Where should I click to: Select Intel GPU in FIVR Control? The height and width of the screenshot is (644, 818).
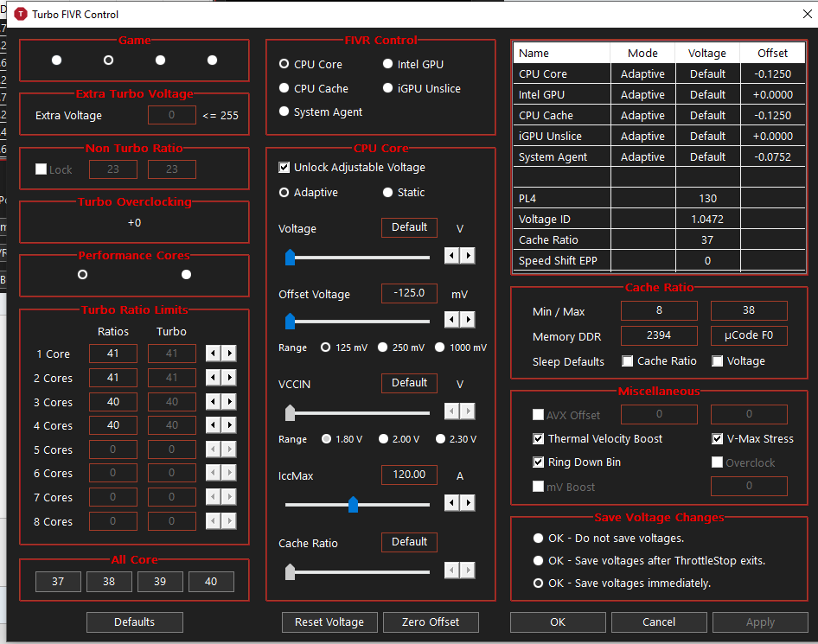point(413,64)
